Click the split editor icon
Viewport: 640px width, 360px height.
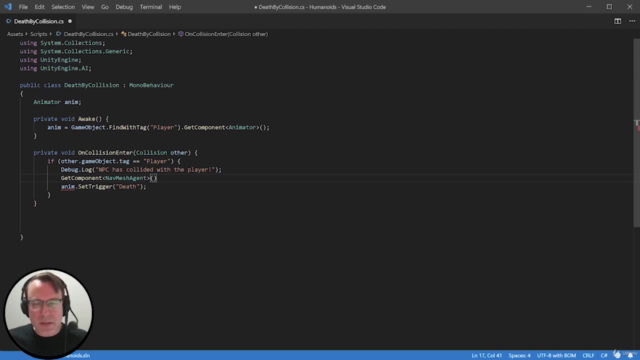(618, 21)
